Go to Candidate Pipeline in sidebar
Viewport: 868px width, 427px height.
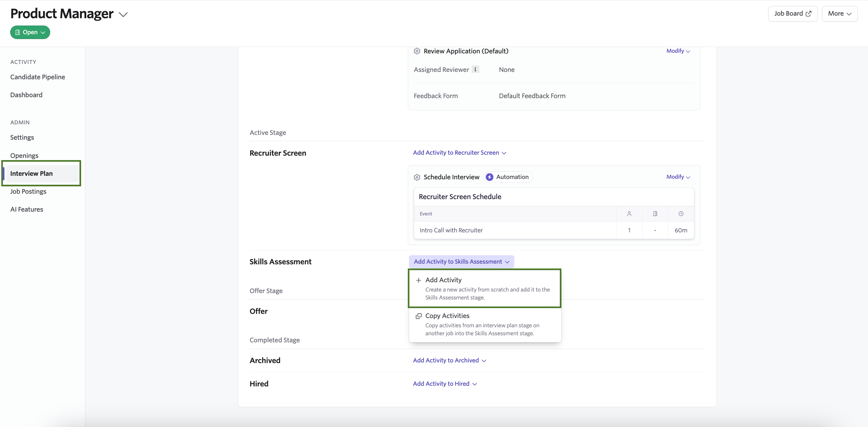37,77
